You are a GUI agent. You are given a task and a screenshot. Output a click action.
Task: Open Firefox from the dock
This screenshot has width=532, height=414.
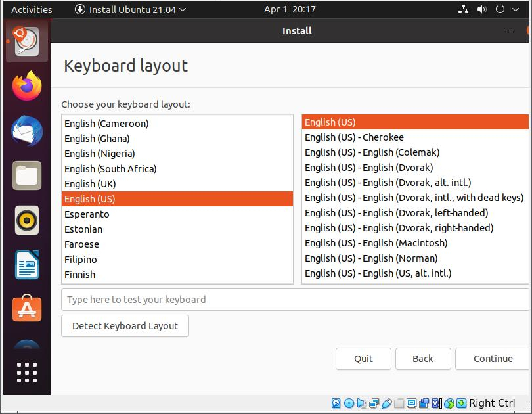click(27, 86)
